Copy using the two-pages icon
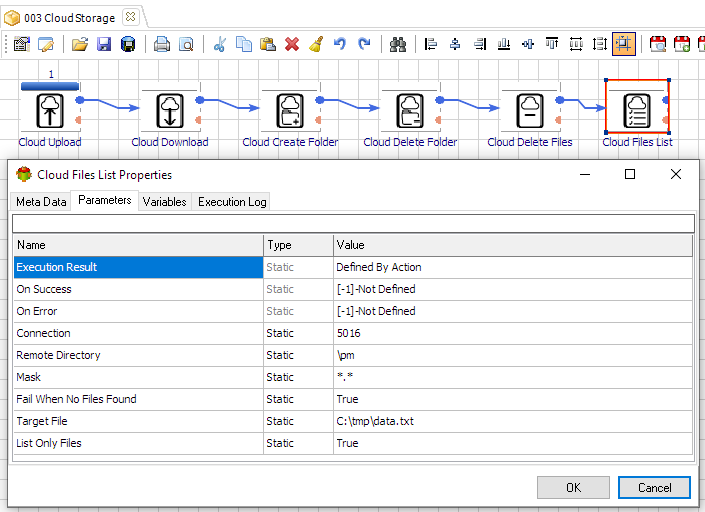This screenshot has height=512, width=705. (244, 44)
